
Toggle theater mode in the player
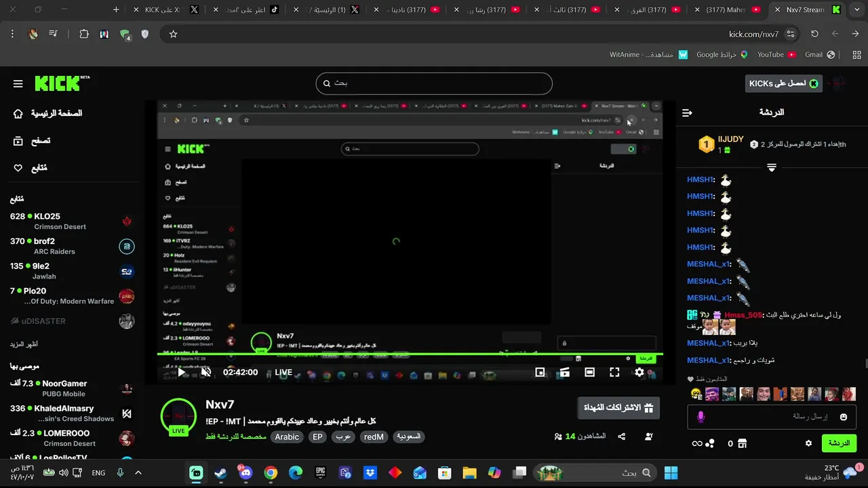589,372
